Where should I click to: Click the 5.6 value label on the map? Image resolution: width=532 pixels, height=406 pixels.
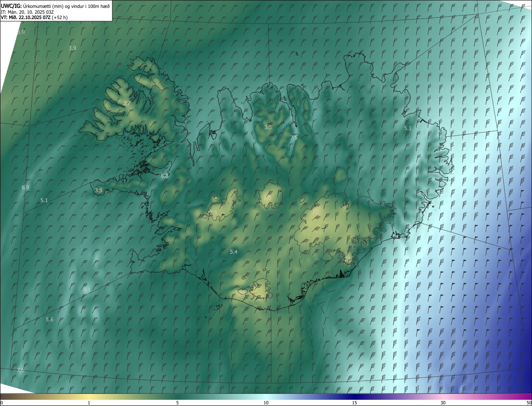pos(50,320)
